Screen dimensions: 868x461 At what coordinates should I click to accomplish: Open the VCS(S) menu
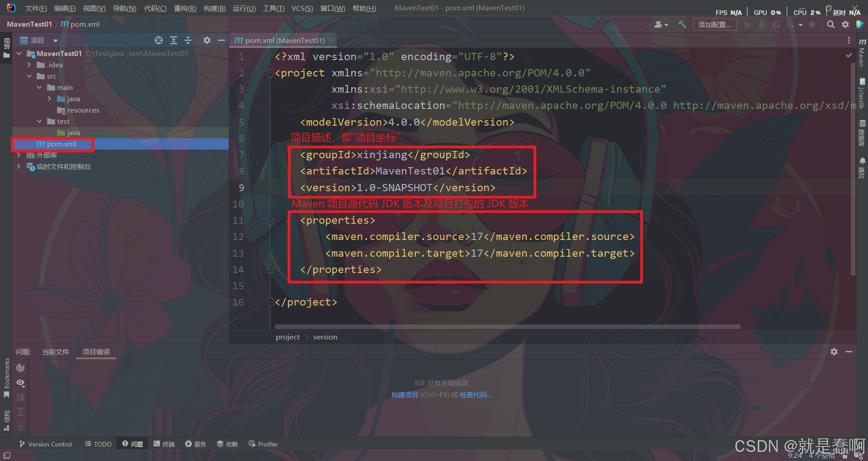(x=302, y=8)
